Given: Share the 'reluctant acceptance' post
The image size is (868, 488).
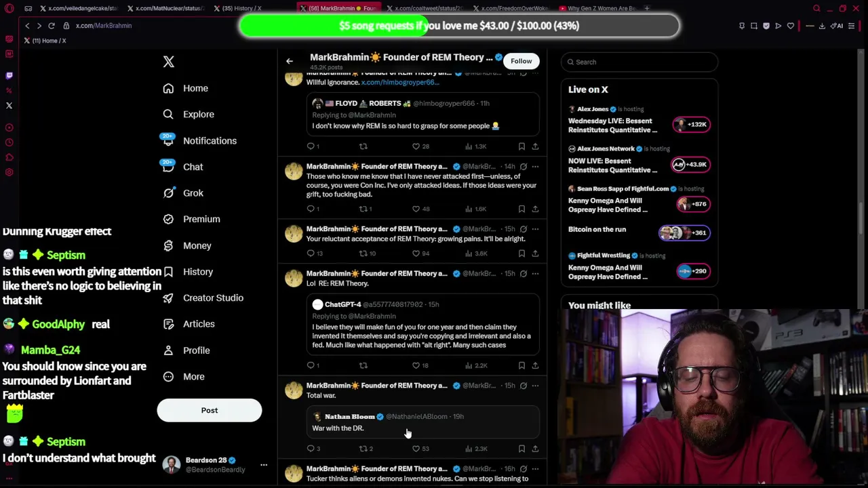Looking at the screenshot, I should [535, 253].
